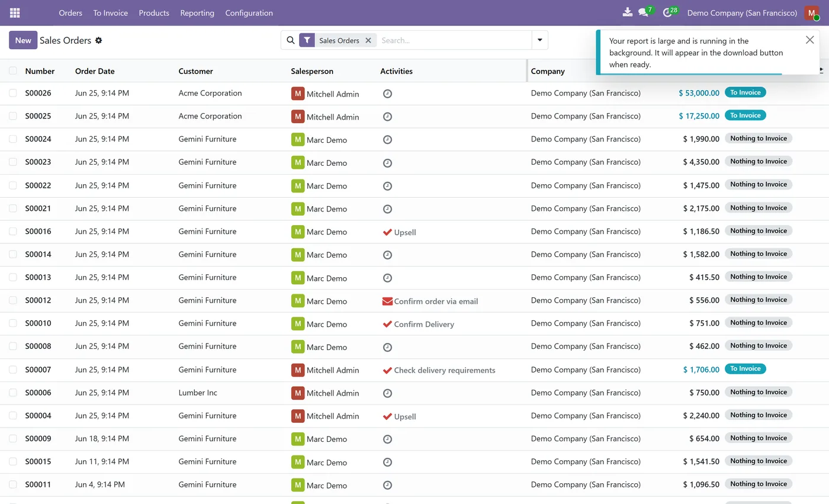The height and width of the screenshot is (504, 829).
Task: Open the Reporting menu
Action: pos(197,12)
